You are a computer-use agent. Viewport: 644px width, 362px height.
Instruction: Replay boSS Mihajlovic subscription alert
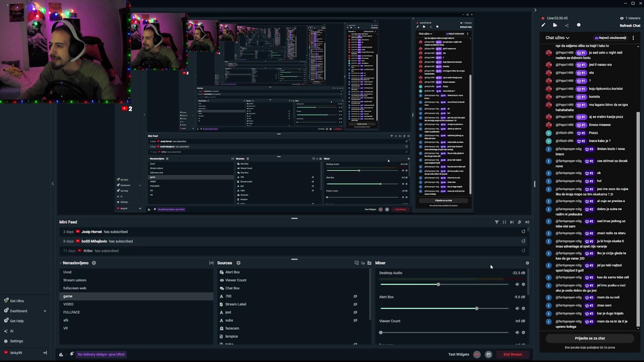point(523,241)
